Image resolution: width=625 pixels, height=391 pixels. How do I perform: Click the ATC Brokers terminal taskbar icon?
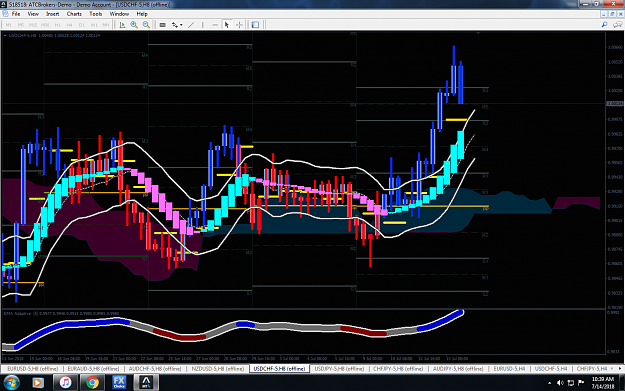tap(146, 383)
